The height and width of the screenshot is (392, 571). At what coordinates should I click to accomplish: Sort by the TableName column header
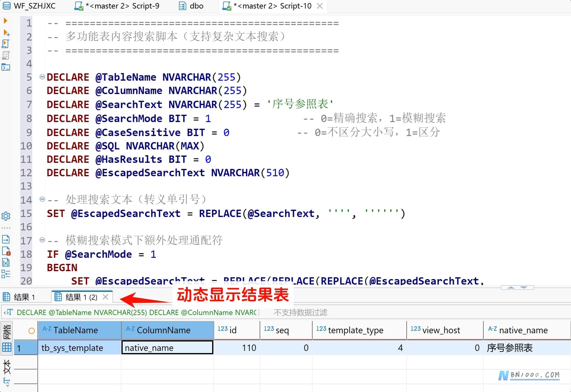(x=80, y=330)
